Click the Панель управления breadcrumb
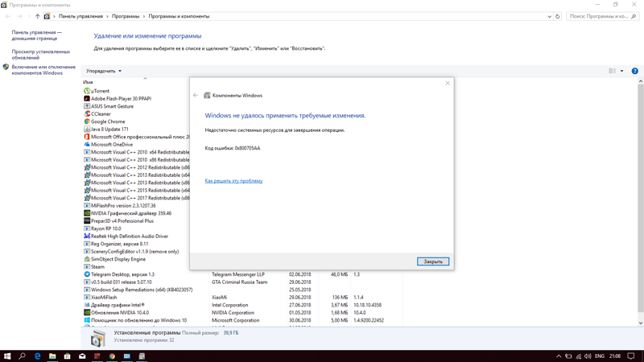 pos(80,16)
